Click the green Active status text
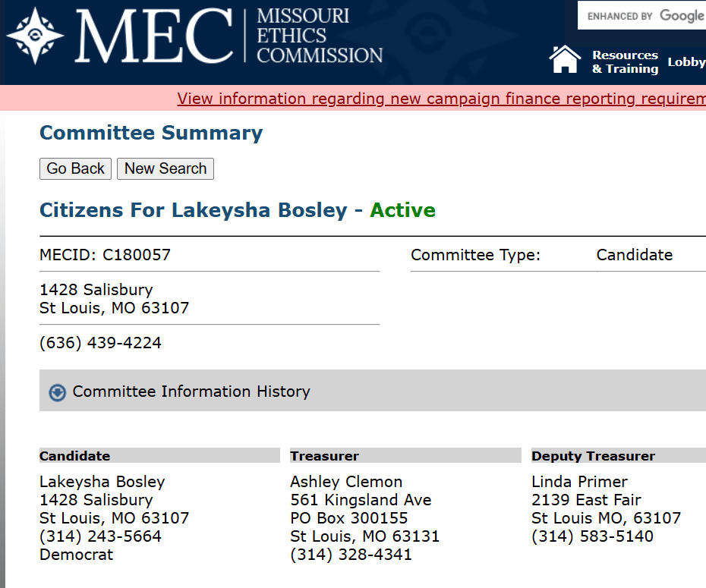The height and width of the screenshot is (588, 706). pos(402,210)
